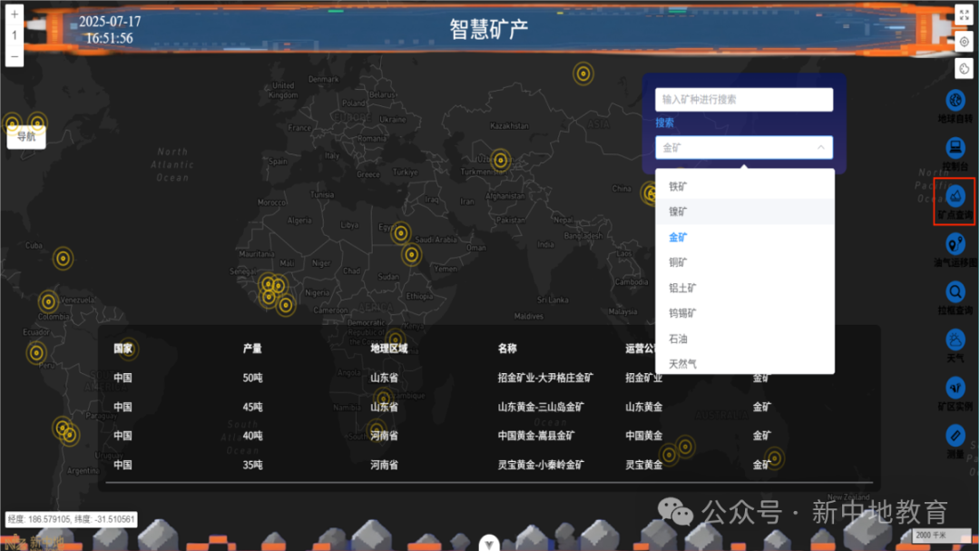Click the 产量 column header
The image size is (980, 551).
[x=252, y=349]
